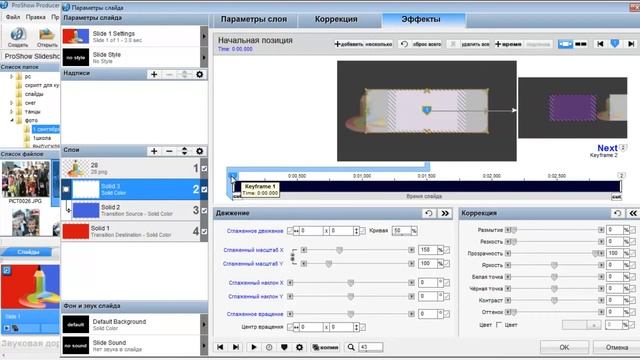
Task: Add a new caption with plus icon in Надписи
Action: [154, 74]
